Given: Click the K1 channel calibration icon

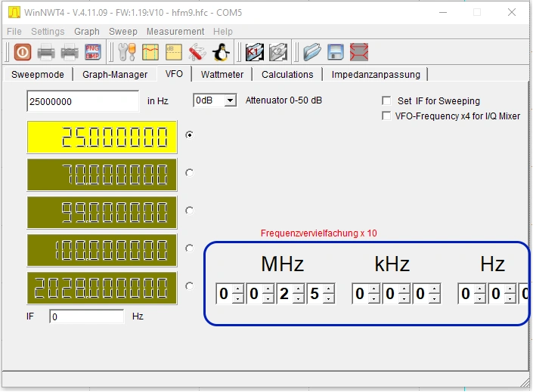Looking at the screenshot, I should coord(255,52).
